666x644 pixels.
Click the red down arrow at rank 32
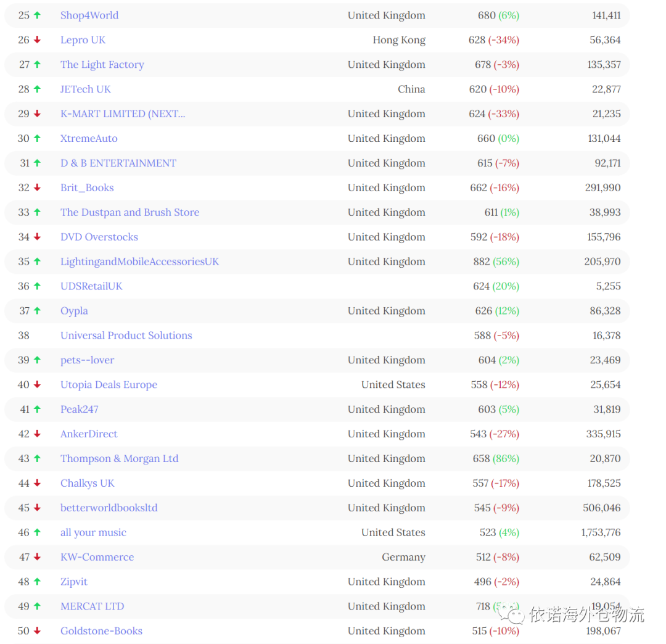click(38, 188)
